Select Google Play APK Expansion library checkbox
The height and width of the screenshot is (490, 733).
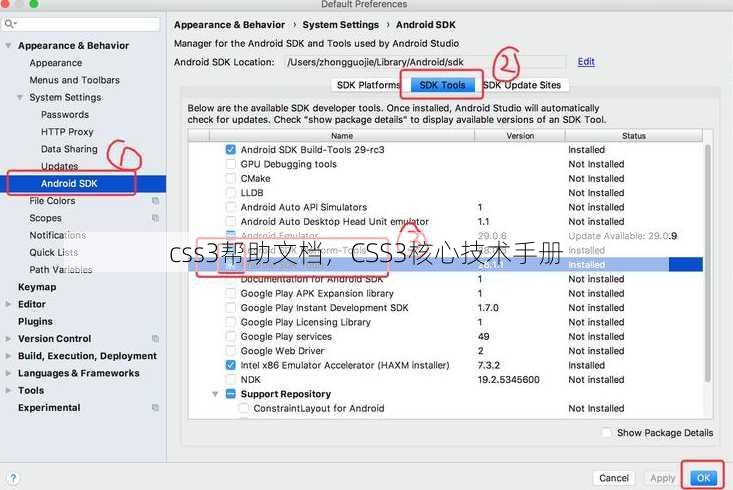[x=230, y=294]
